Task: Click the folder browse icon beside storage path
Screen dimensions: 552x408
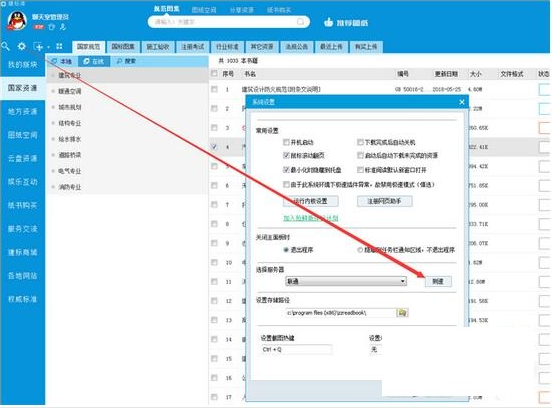Action: coord(402,312)
